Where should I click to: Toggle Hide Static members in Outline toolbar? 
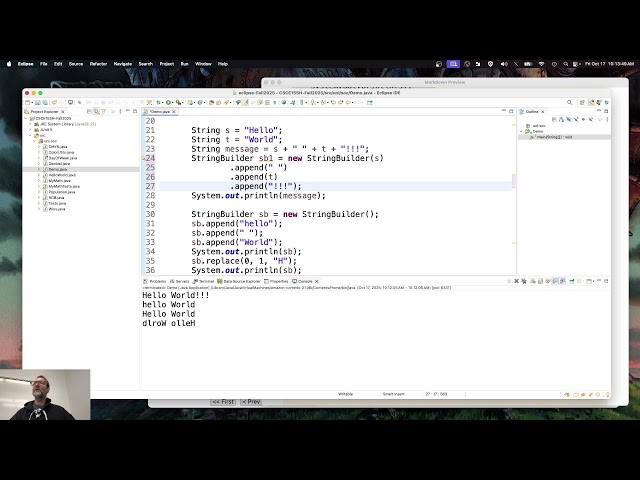coord(576,120)
